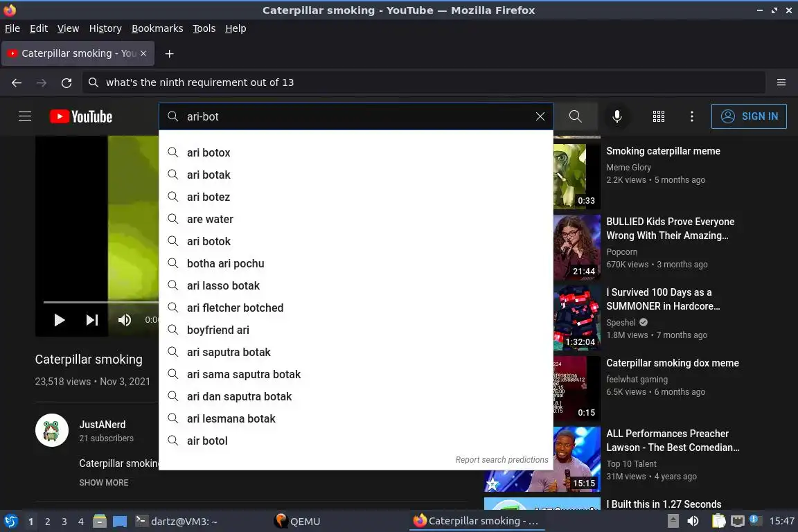Open the YouTube apps grid
This screenshot has width=798, height=532.
coord(659,116)
